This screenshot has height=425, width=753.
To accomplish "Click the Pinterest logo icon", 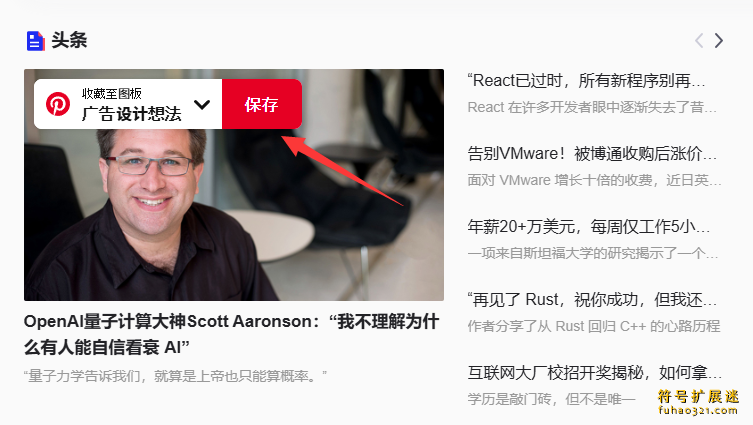I will 58,104.
